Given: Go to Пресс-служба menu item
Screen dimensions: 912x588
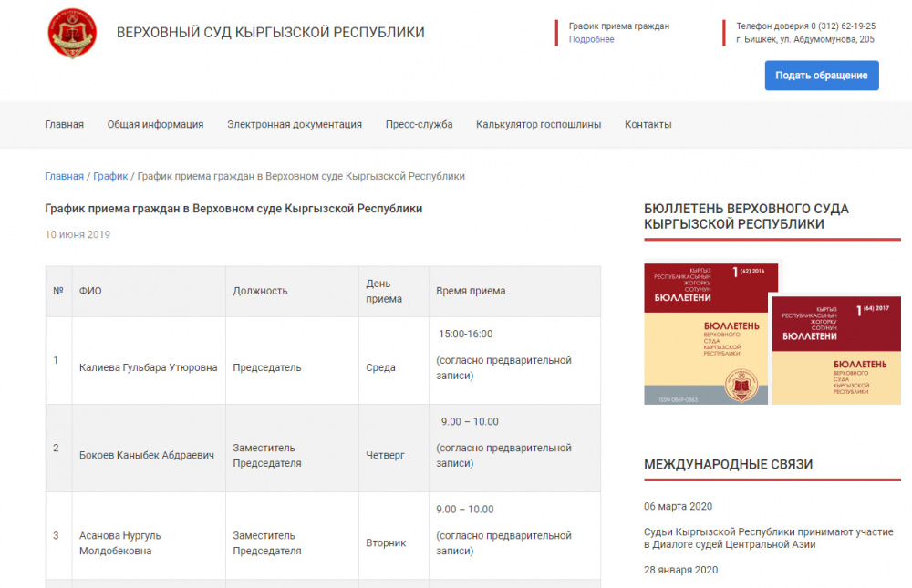Looking at the screenshot, I should [x=419, y=124].
